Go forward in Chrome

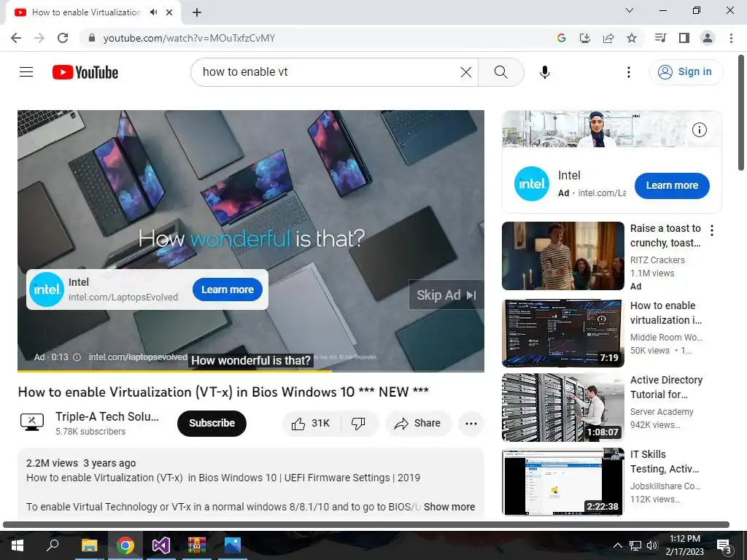tap(39, 38)
